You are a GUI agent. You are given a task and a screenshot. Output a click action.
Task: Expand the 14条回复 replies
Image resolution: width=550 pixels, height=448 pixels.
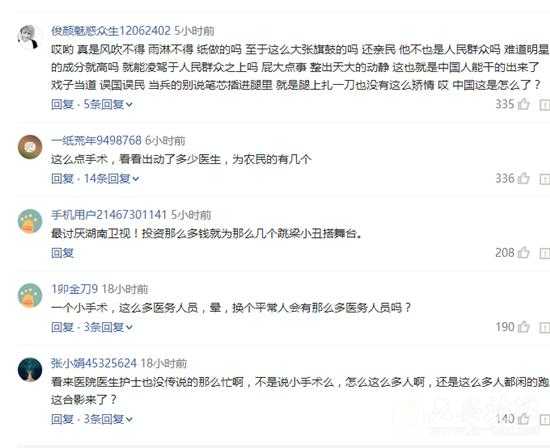(x=111, y=179)
